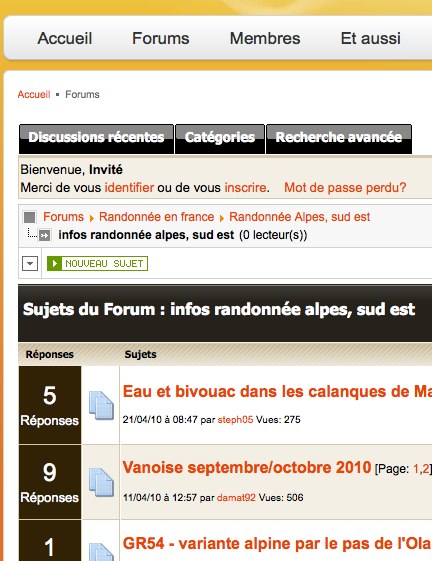This screenshot has width=432, height=561.
Task: Go to page 1 of Vanoise topic
Action: tap(416, 469)
